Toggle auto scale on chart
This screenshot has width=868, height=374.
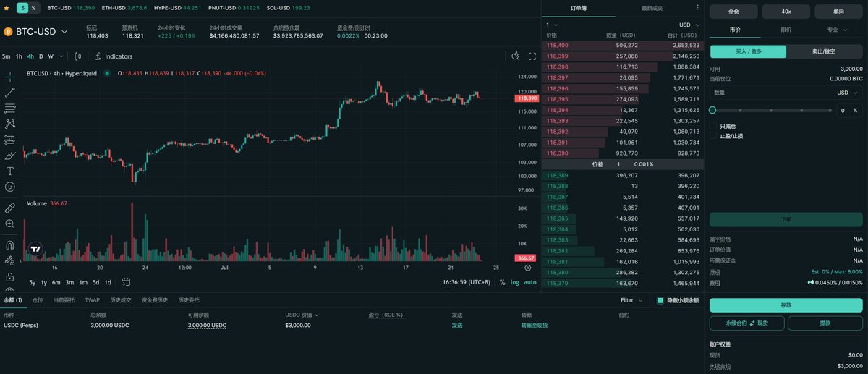(x=530, y=282)
